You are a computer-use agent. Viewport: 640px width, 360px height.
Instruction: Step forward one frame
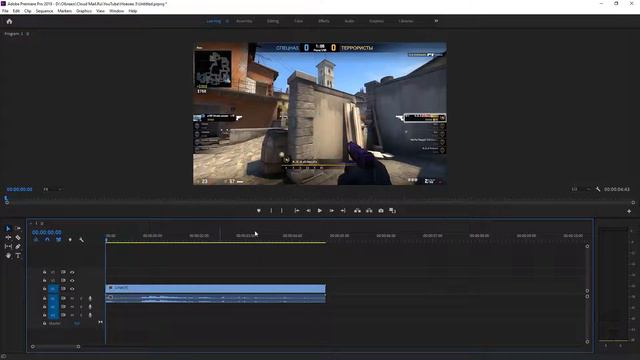331,211
